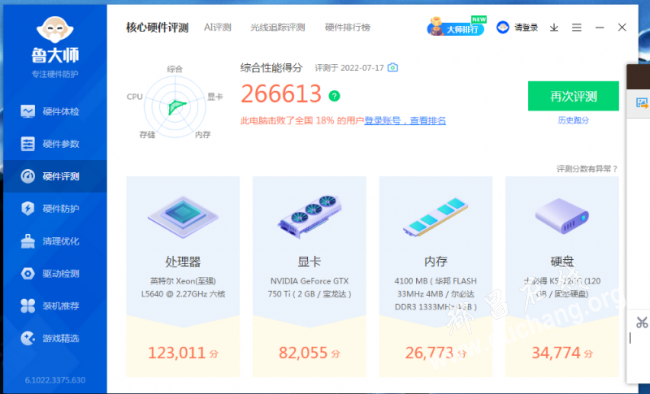Click the Xeon L5640 processor description
This screenshot has width=650, height=394.
pyautogui.click(x=183, y=287)
